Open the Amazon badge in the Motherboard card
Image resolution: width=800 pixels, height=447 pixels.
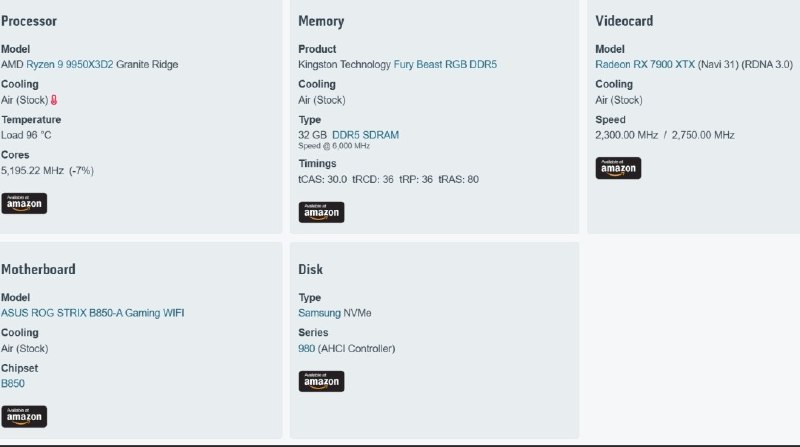(x=24, y=416)
